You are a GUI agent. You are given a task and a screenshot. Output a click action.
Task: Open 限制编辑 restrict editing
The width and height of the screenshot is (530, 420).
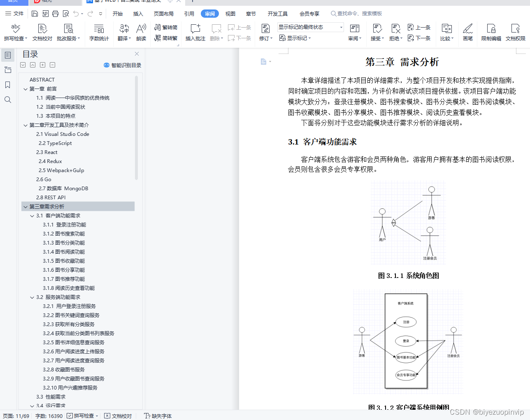(x=491, y=32)
